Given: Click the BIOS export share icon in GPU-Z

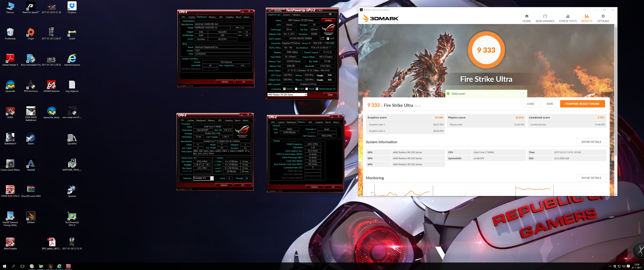Looking at the screenshot, I should pos(323,38).
